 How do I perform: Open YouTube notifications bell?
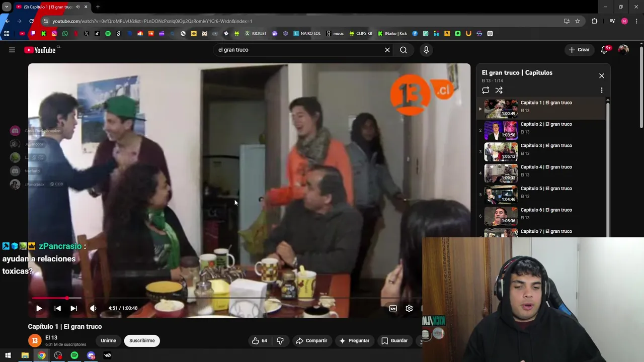(604, 50)
